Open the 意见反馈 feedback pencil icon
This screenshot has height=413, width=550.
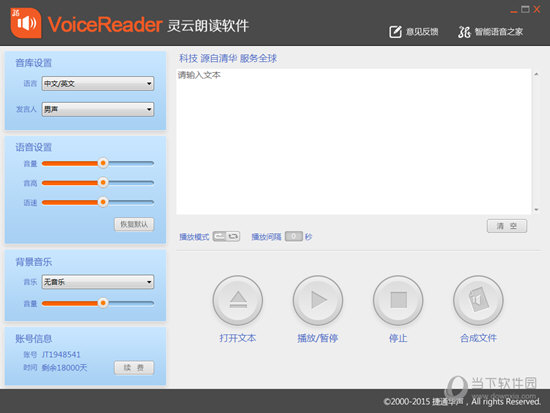pyautogui.click(x=395, y=32)
